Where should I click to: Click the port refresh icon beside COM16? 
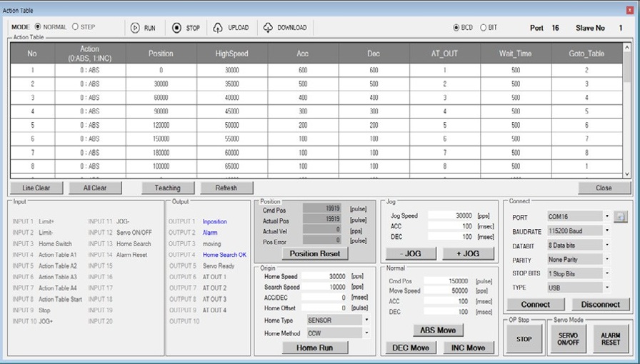pyautogui.click(x=621, y=217)
